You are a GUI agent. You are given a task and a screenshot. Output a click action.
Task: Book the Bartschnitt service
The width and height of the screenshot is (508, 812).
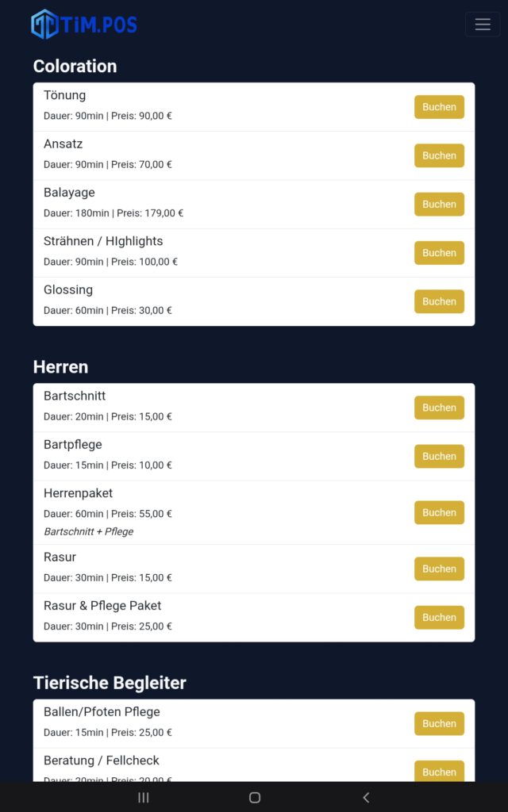pos(439,408)
